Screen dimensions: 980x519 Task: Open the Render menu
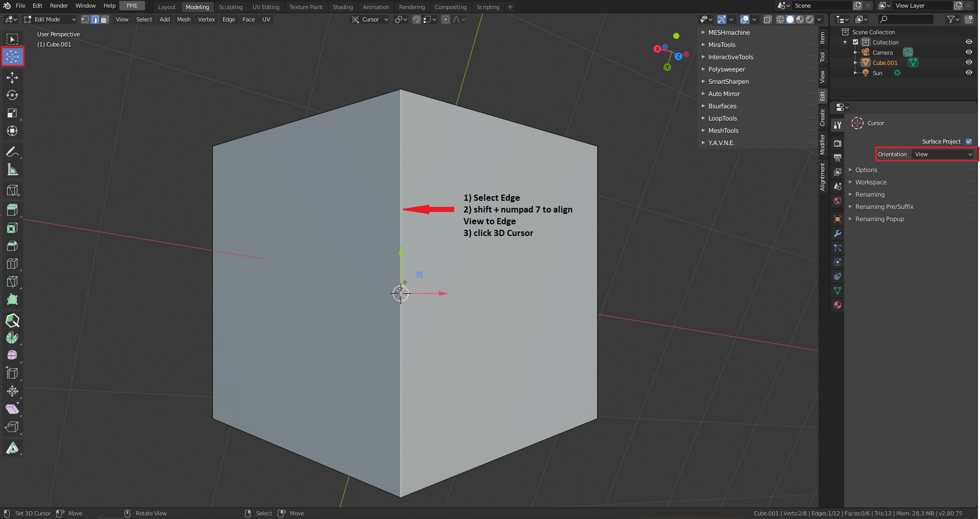click(58, 6)
